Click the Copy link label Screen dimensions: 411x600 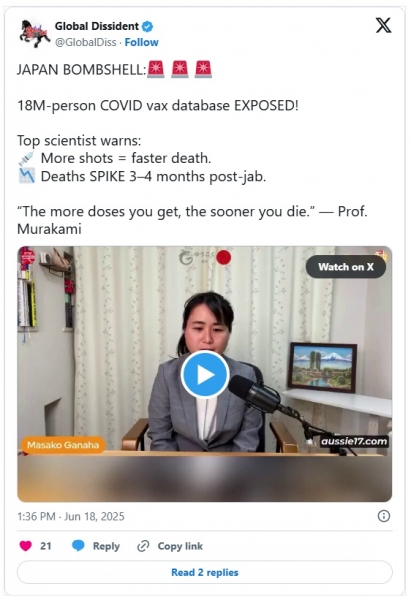tap(180, 546)
